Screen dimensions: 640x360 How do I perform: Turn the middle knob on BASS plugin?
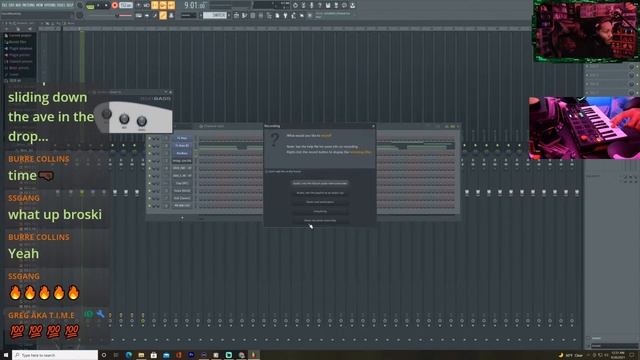[x=124, y=119]
